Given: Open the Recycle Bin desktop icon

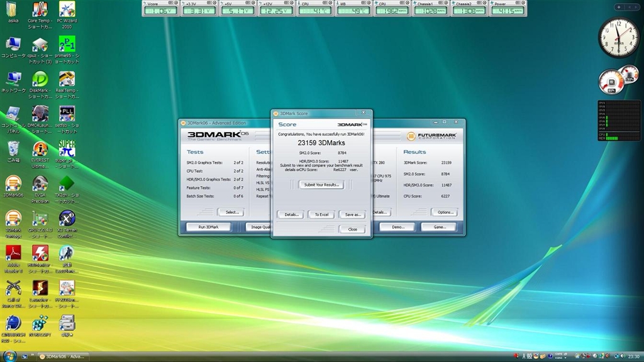Looking at the screenshot, I should pyautogui.click(x=13, y=149).
